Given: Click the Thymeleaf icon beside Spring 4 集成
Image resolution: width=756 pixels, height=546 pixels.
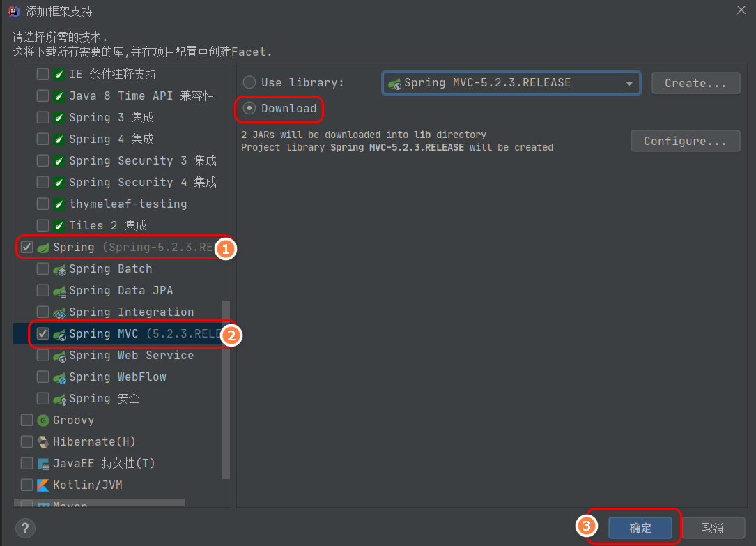Looking at the screenshot, I should tap(59, 139).
